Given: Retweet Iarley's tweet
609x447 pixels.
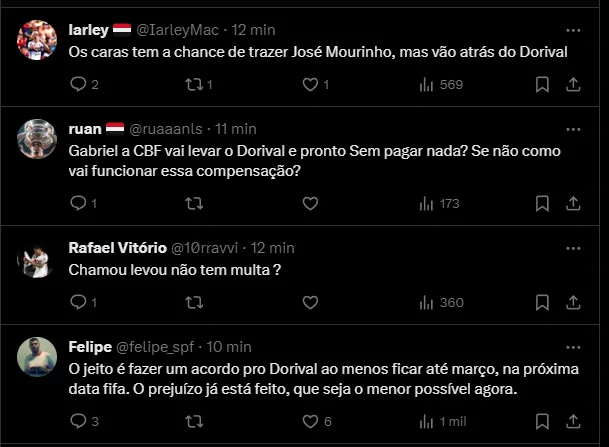Looking at the screenshot, I should pyautogui.click(x=194, y=85).
